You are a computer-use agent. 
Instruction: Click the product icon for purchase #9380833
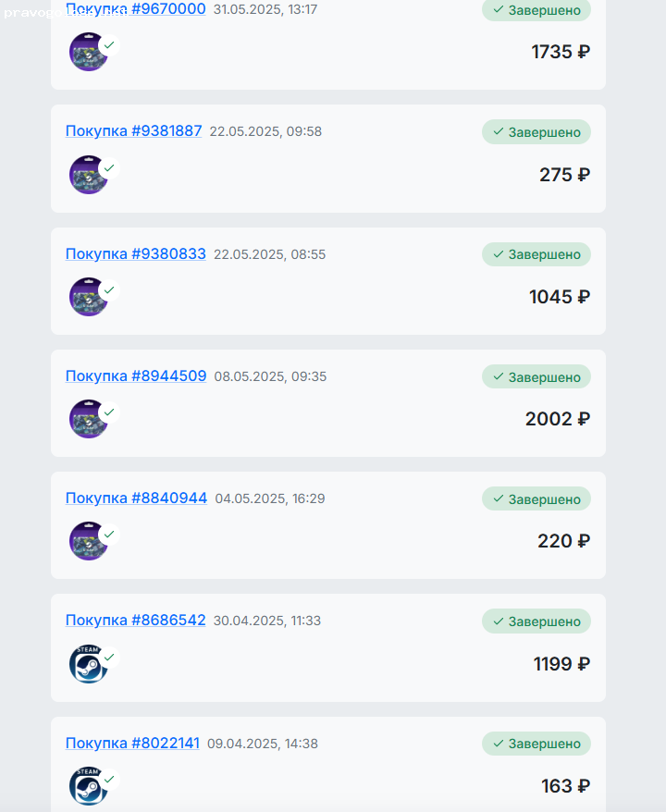pyautogui.click(x=89, y=297)
